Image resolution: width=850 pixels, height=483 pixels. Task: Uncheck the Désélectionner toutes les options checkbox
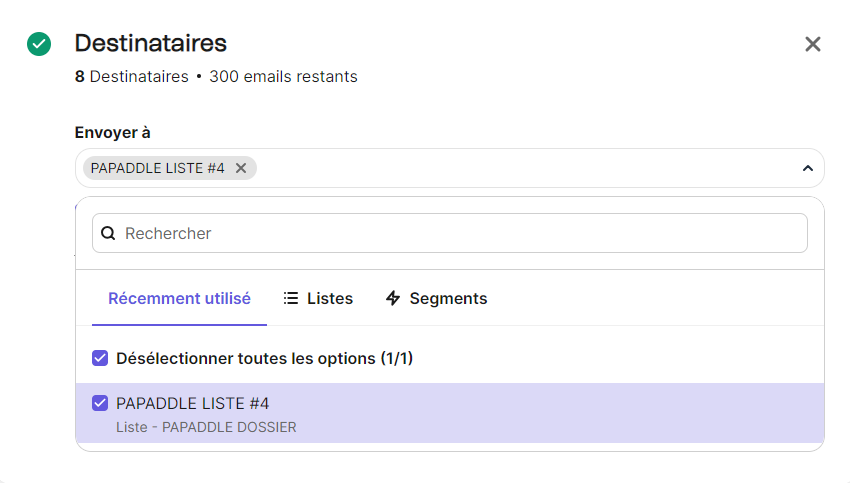pyautogui.click(x=100, y=358)
